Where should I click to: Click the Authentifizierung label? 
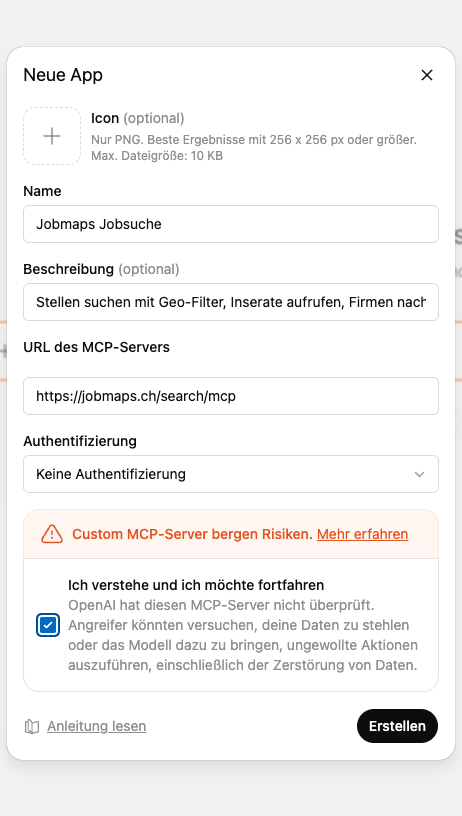80,441
